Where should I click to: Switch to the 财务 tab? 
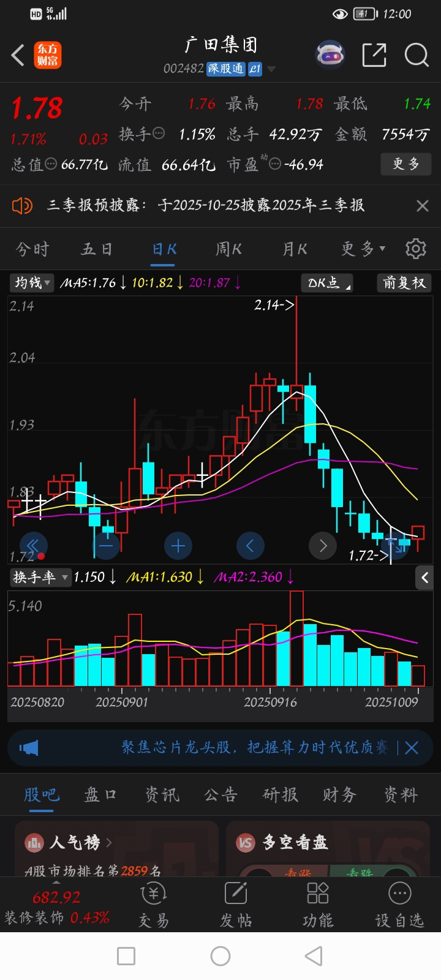(x=340, y=795)
